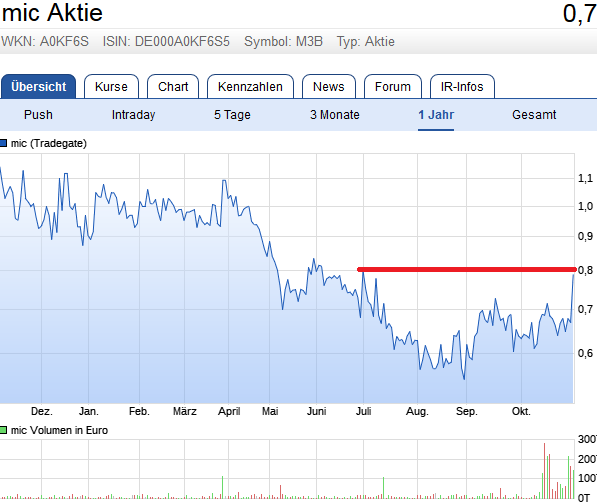Select the Push chart timeframe
The height and width of the screenshot is (502, 597).
(x=38, y=115)
